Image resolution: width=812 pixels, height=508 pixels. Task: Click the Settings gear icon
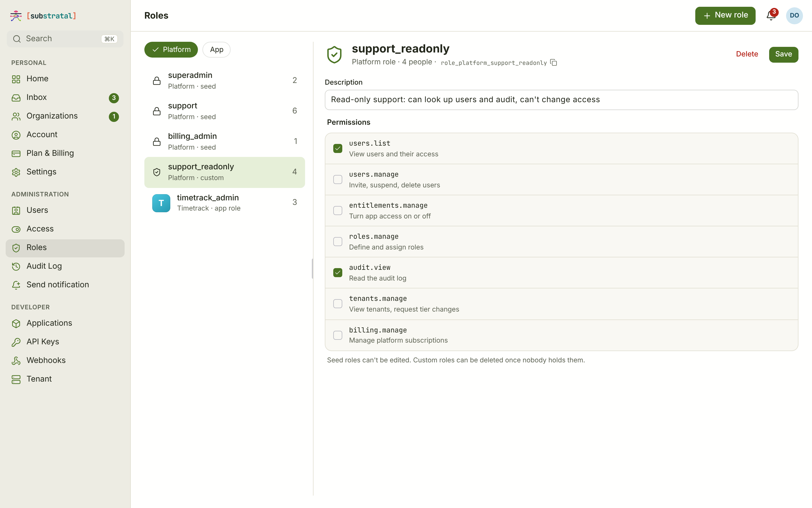(16, 172)
